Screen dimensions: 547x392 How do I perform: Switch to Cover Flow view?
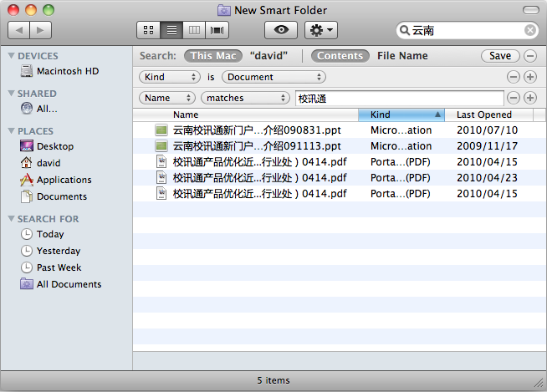coord(218,30)
